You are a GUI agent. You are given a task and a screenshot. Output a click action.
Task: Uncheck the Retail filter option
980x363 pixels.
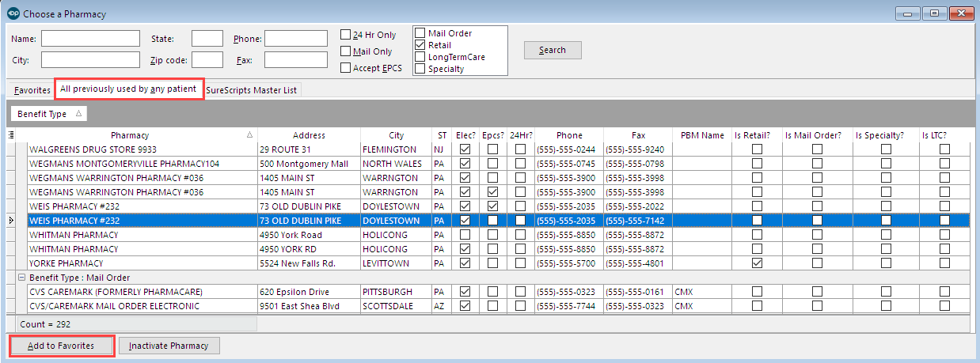click(420, 45)
